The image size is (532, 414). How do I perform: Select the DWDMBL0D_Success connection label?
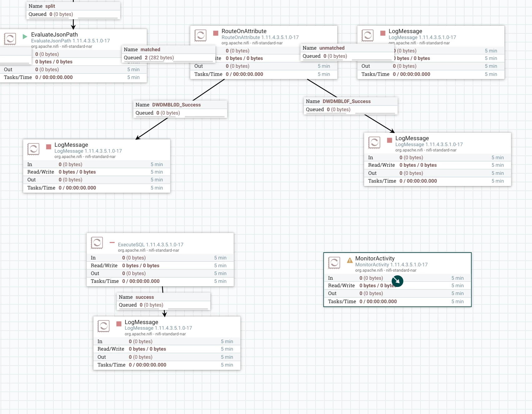[180, 109]
